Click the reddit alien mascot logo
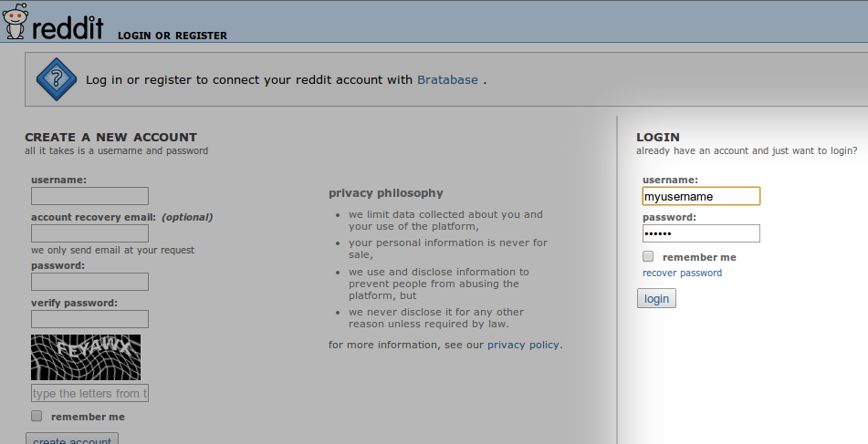The image size is (868, 444). (15, 21)
